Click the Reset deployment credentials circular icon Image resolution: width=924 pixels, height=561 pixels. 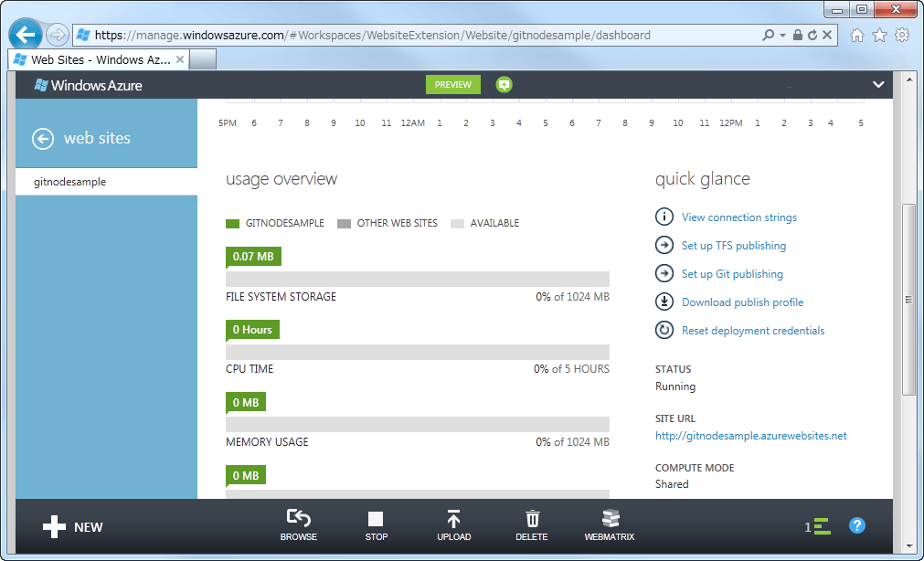click(x=664, y=330)
